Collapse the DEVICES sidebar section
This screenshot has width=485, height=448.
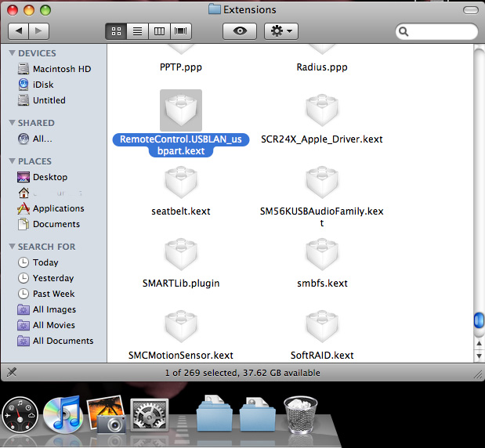point(12,53)
